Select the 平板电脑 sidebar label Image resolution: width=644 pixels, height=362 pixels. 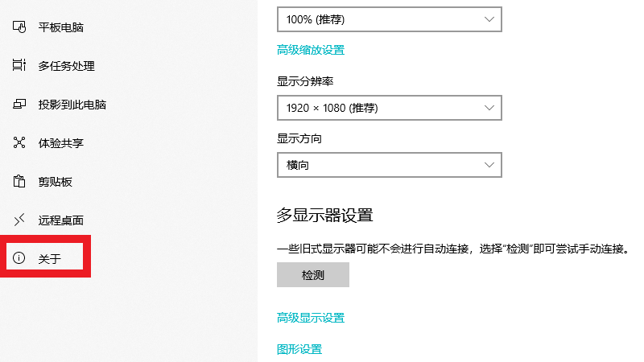pos(61,27)
